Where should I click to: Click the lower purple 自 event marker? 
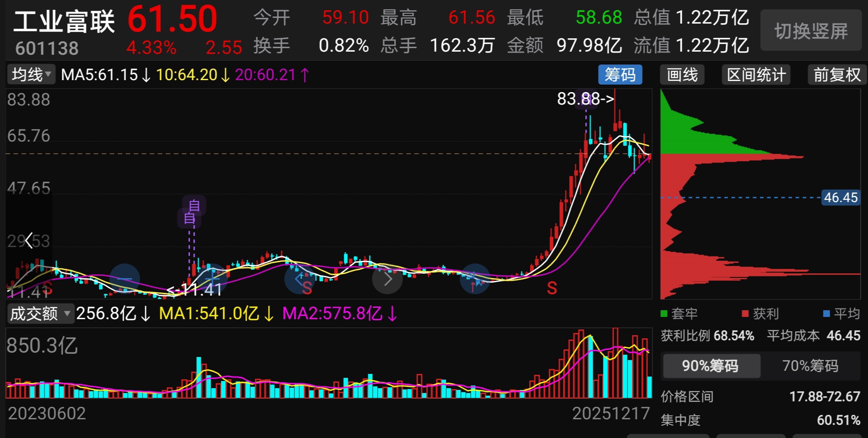[189, 218]
